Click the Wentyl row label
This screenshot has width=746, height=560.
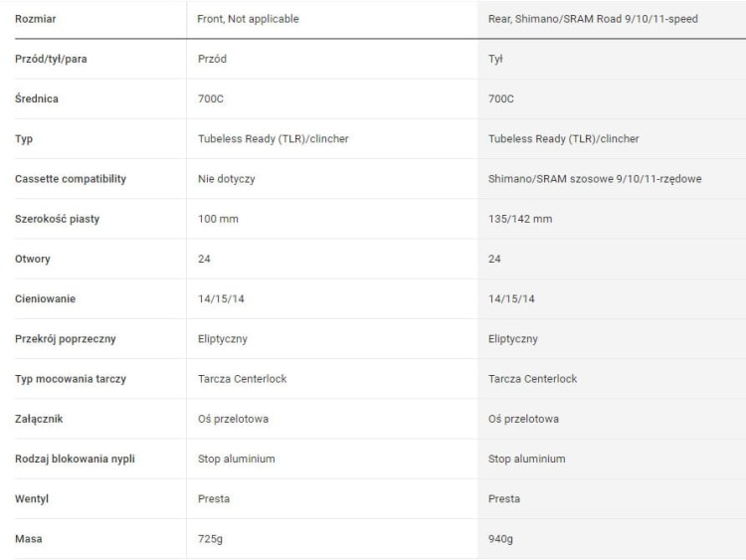[32, 498]
